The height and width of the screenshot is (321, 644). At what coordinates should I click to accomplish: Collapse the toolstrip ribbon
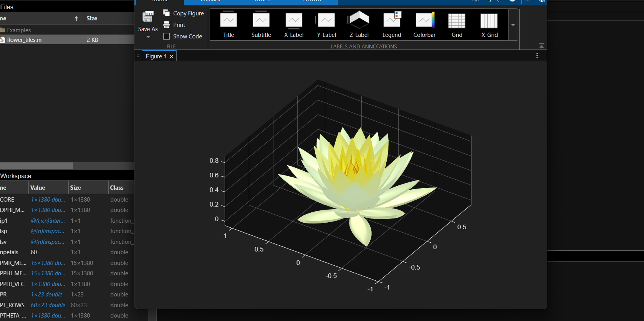click(x=541, y=46)
